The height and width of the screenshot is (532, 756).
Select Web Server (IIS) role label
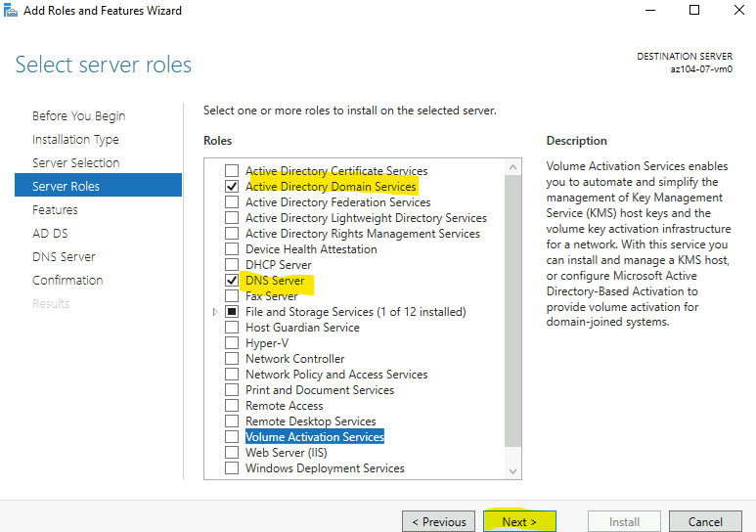(x=287, y=453)
